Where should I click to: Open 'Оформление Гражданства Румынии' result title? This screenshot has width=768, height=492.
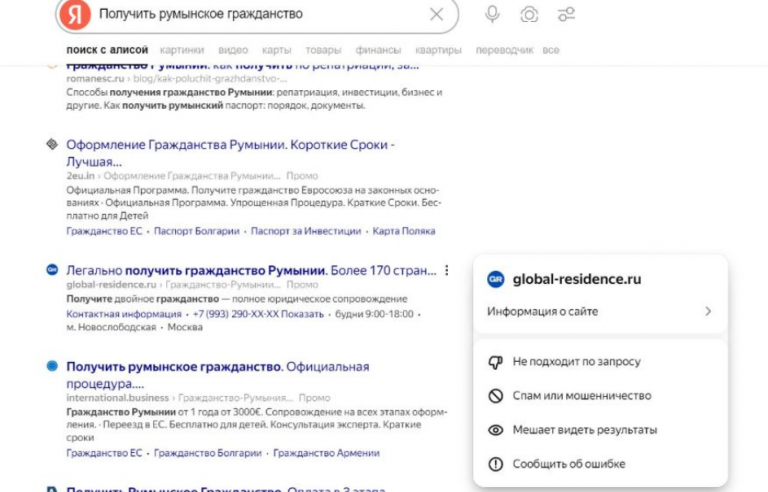pos(230,153)
